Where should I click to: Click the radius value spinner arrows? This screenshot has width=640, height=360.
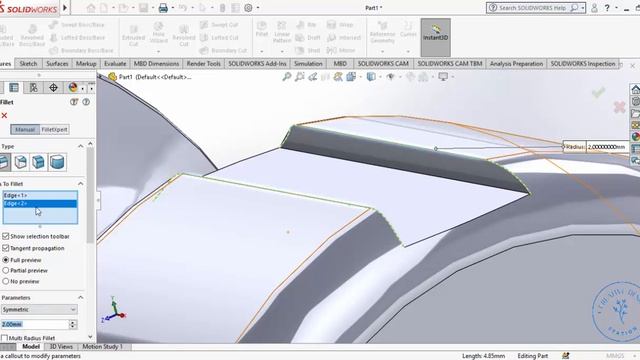click(x=73, y=324)
